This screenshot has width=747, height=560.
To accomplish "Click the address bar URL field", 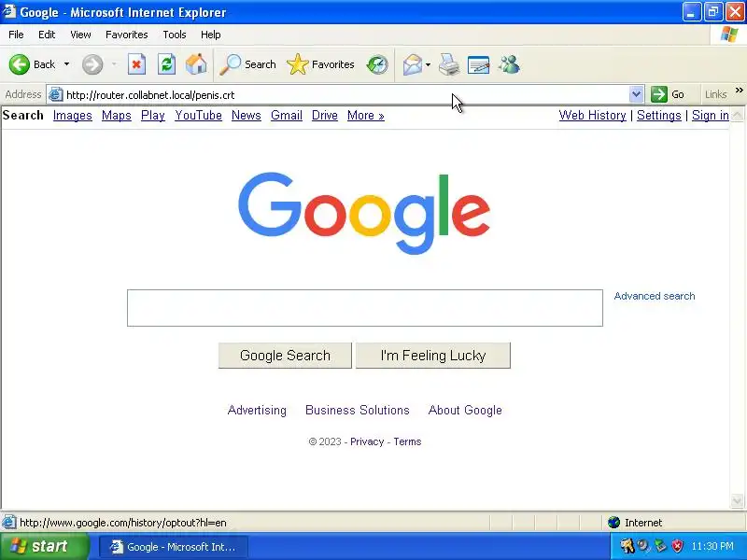I will pos(346,95).
